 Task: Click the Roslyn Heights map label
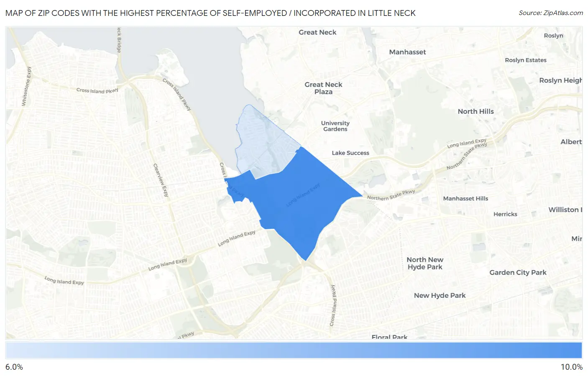[560, 80]
